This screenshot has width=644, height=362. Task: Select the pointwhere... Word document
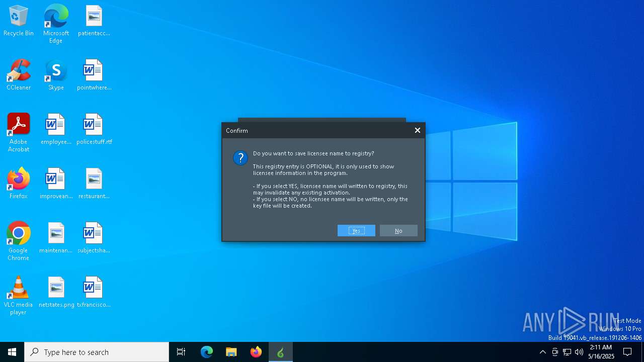point(94,75)
